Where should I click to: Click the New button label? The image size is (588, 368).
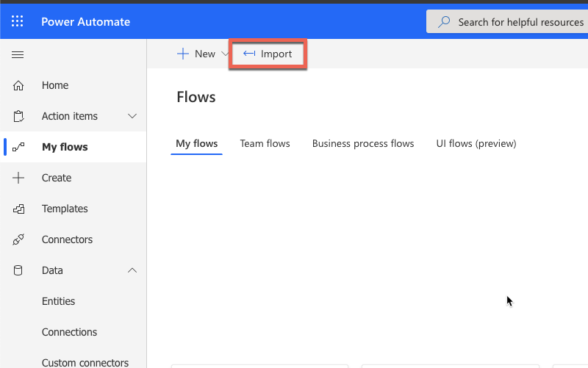click(205, 54)
